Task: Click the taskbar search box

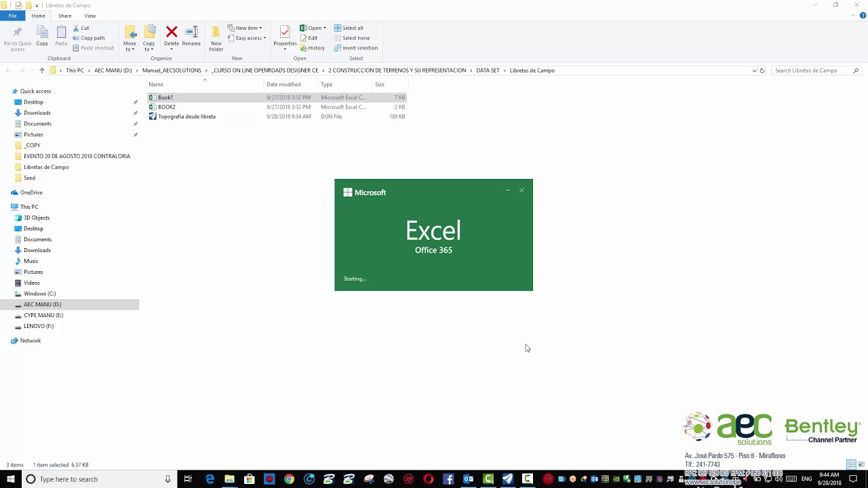Action: pos(100,479)
